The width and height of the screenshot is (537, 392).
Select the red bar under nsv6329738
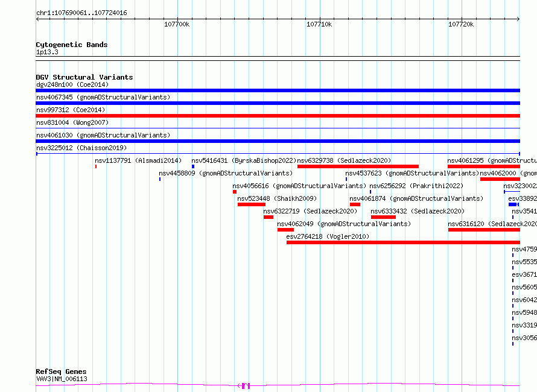click(x=358, y=166)
